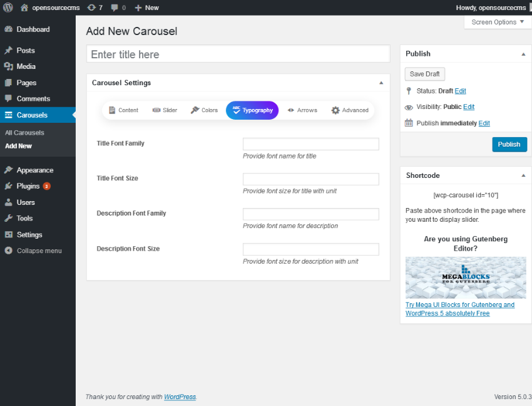Viewport: 532px width, 406px height.
Task: Open the Settings menu label
Action: tap(29, 234)
